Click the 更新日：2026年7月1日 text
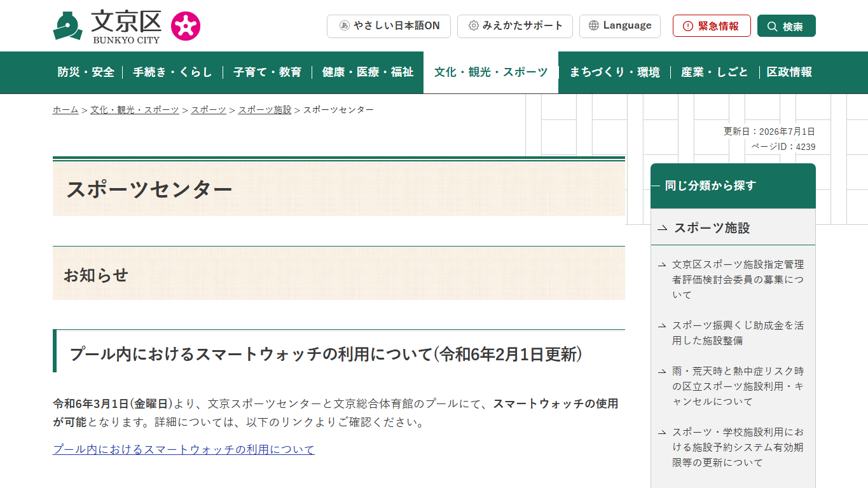 pos(769,132)
